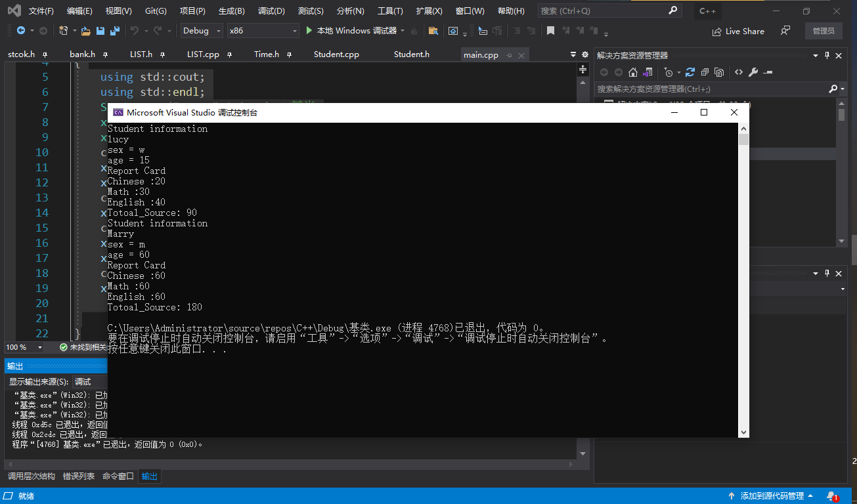Image resolution: width=857 pixels, height=504 pixels.
Task: Open the 文件(F) menu
Action: [x=41, y=11]
